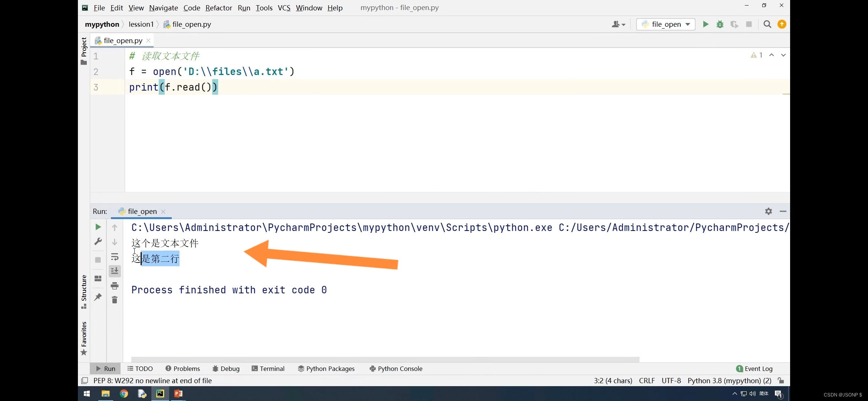Click the green Run button in top toolbar

[706, 24]
